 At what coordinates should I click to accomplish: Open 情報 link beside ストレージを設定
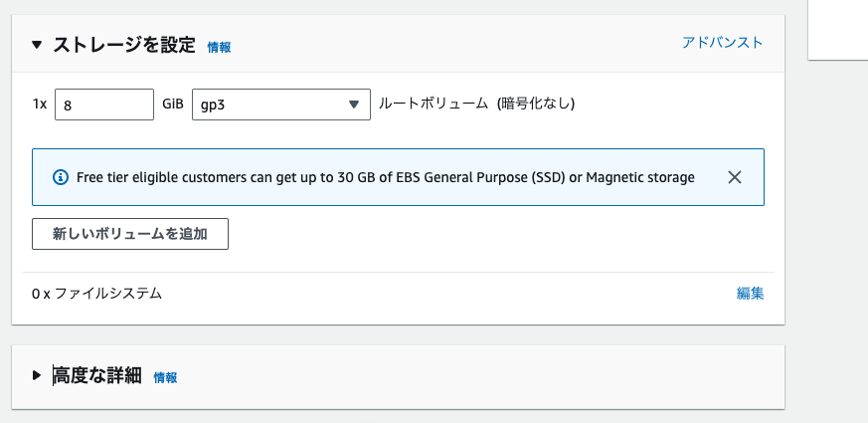point(219,47)
